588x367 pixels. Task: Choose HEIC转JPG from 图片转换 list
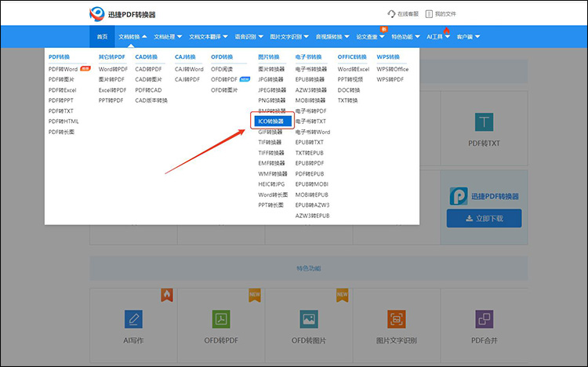point(271,184)
